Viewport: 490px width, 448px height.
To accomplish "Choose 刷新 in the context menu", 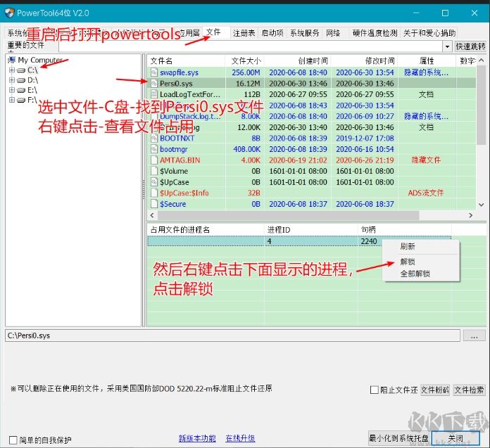I will pyautogui.click(x=408, y=247).
